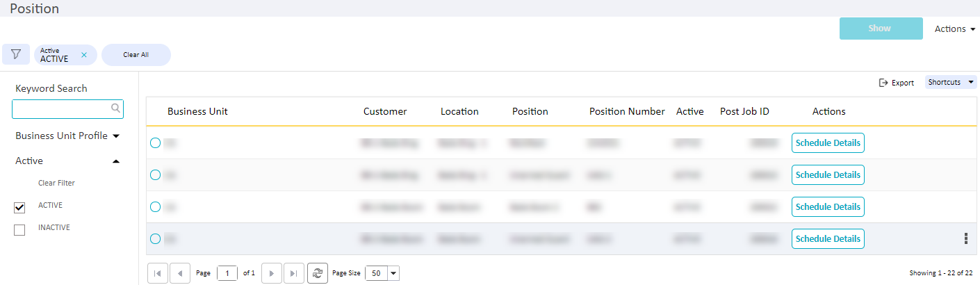Image resolution: width=980 pixels, height=285 pixels.
Task: Sort by Customer column header
Action: (x=385, y=111)
